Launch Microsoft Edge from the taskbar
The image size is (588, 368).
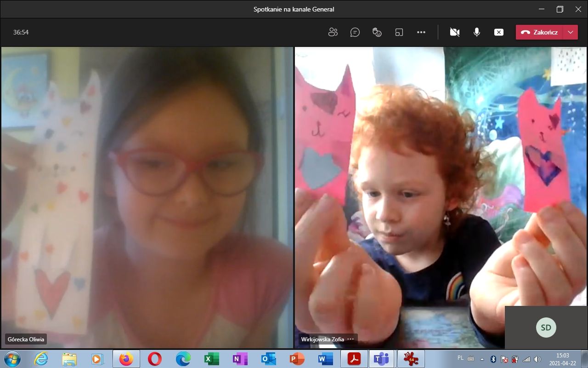point(183,359)
